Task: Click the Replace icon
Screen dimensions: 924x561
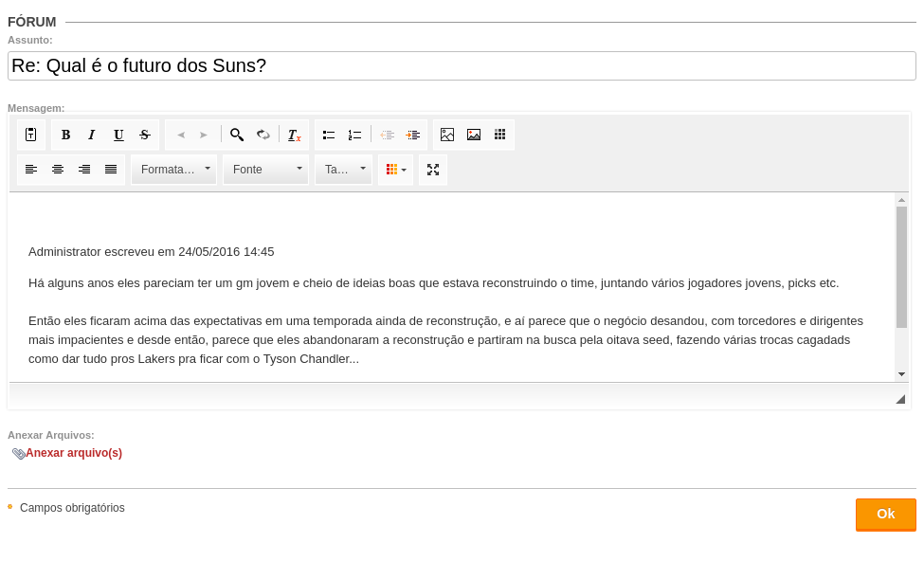Action: tap(263, 135)
